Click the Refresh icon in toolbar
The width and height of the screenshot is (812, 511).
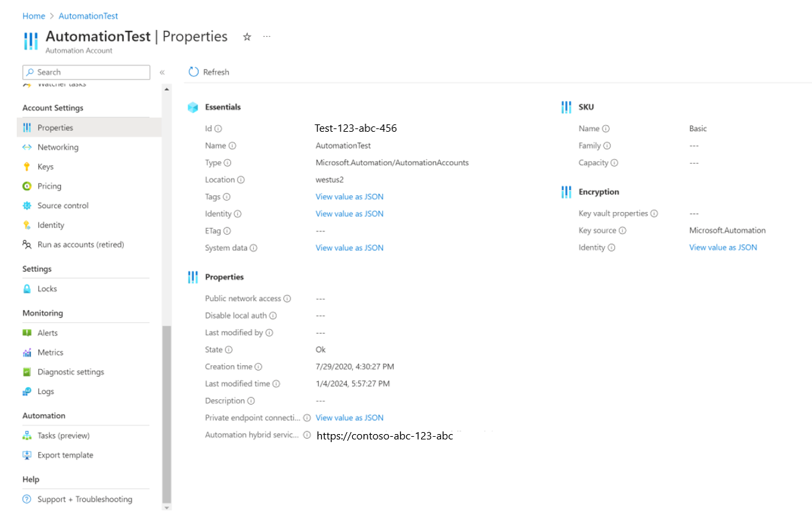[193, 72]
